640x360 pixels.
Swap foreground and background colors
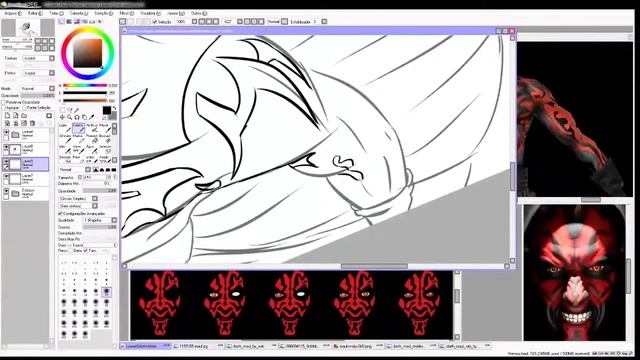point(115,108)
